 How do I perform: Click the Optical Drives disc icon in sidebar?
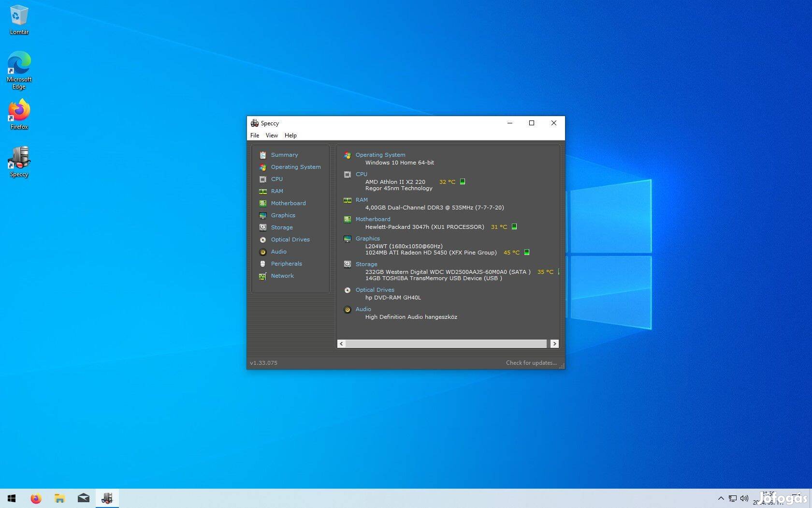point(263,239)
